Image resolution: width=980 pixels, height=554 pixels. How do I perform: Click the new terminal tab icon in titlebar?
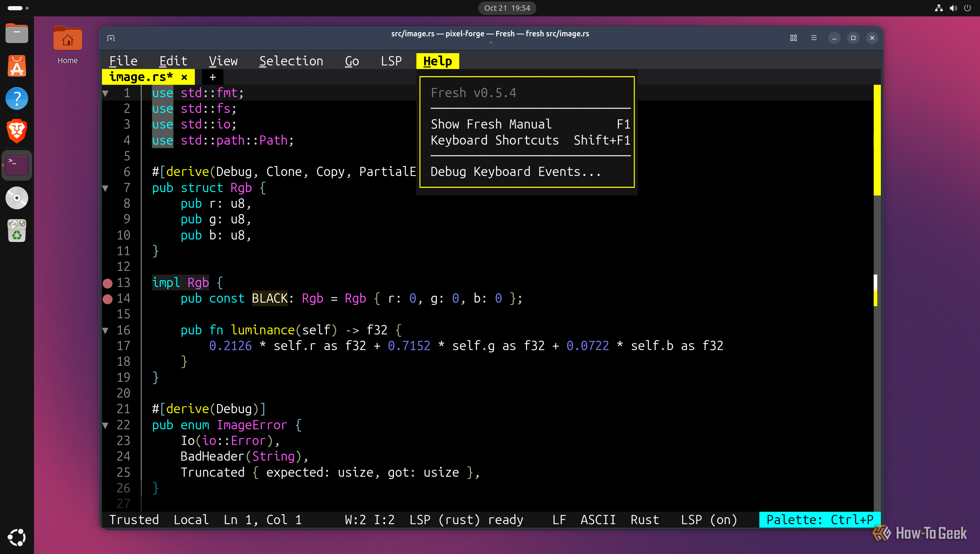(111, 38)
